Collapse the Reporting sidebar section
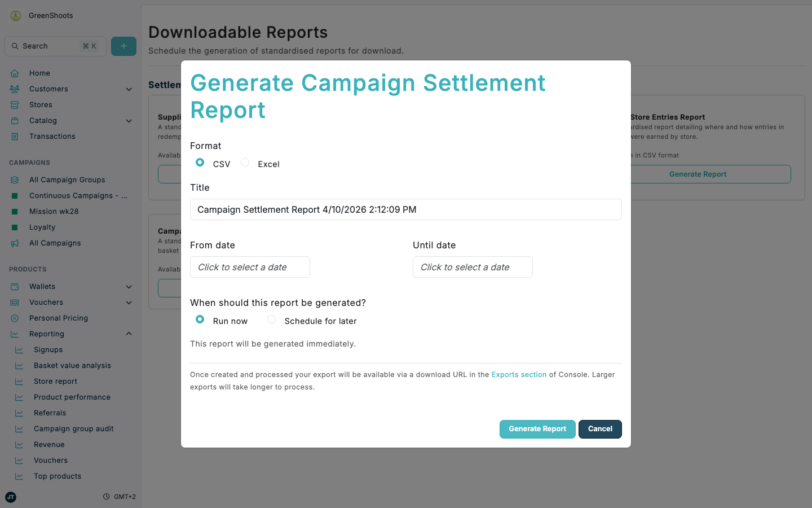Screen dimensions: 812x508 coord(129,334)
